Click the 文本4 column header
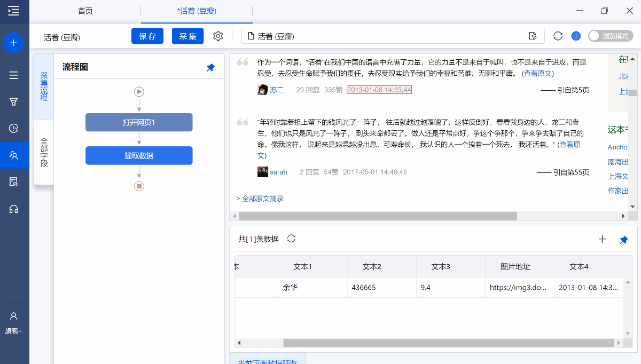 click(x=588, y=266)
